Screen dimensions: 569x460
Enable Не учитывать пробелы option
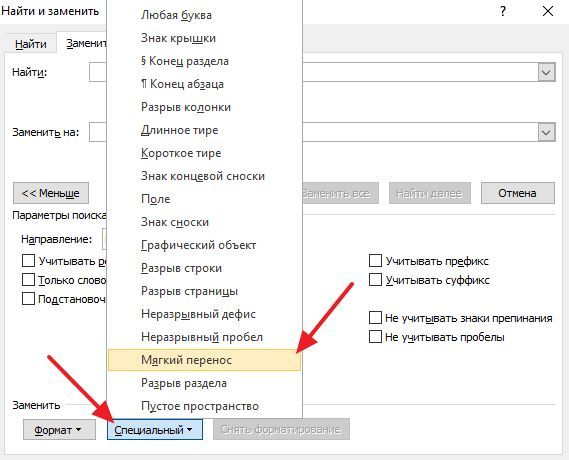(x=375, y=337)
